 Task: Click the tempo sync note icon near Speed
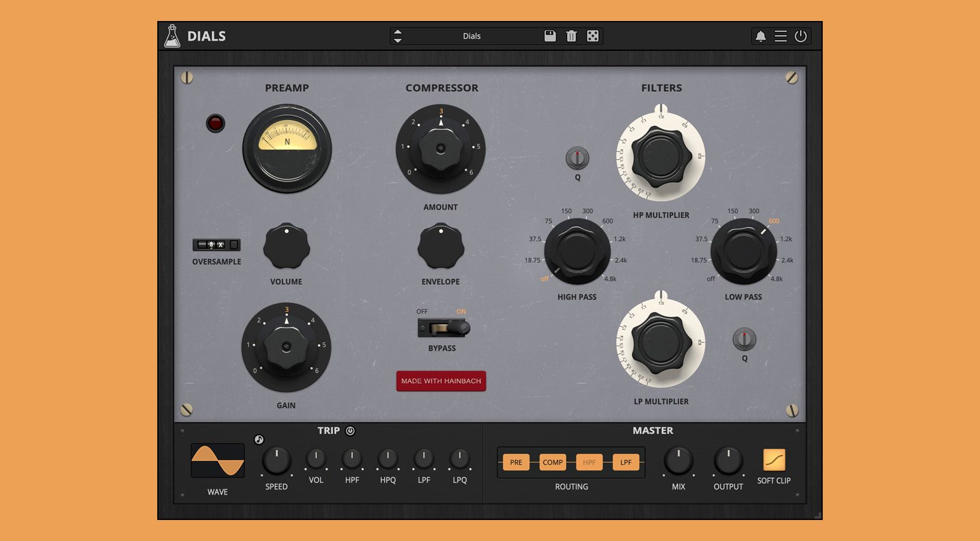[x=259, y=439]
